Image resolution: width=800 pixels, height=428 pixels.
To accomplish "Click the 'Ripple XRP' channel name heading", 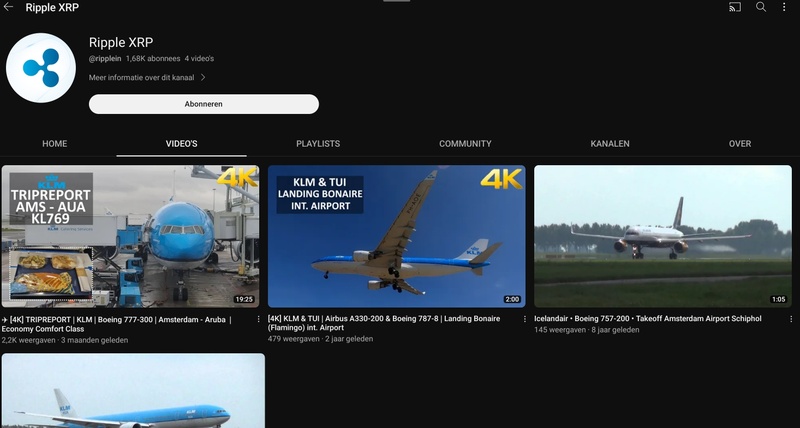I will (x=121, y=42).
